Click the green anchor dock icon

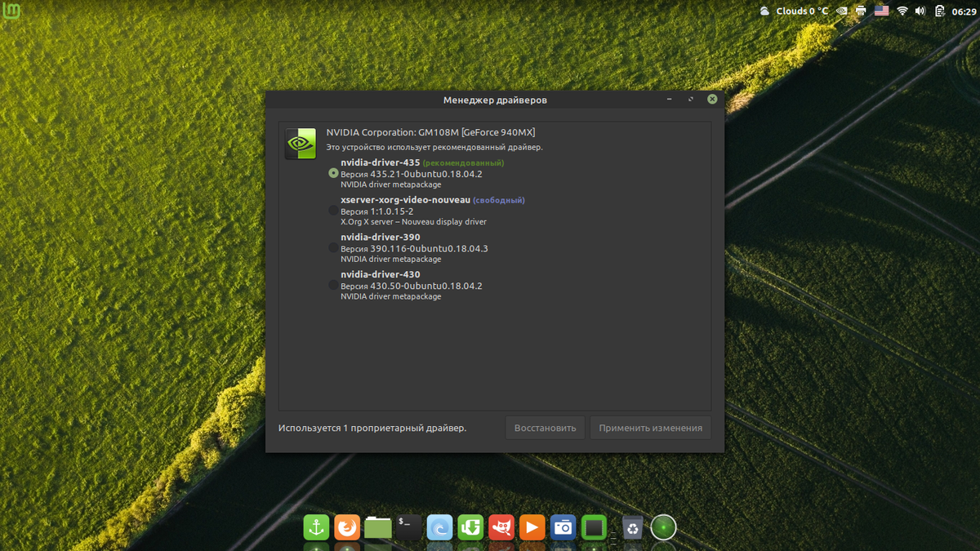[317, 527]
